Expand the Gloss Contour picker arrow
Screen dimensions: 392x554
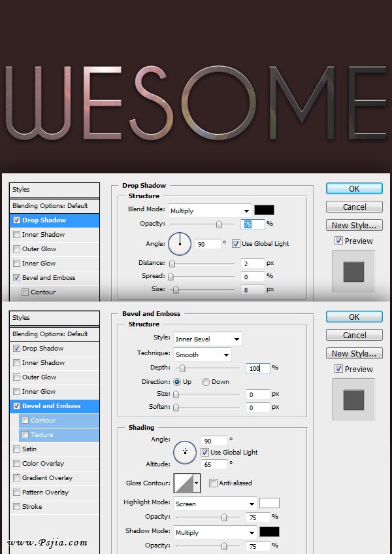pos(197,483)
